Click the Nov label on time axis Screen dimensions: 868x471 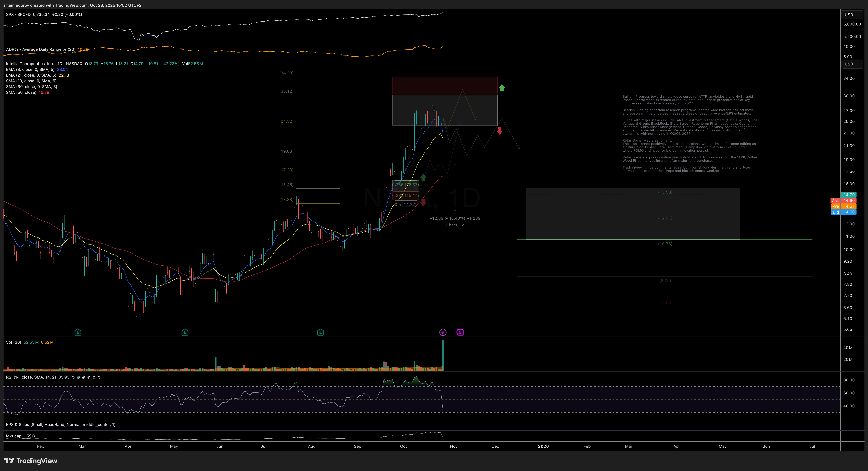454,446
